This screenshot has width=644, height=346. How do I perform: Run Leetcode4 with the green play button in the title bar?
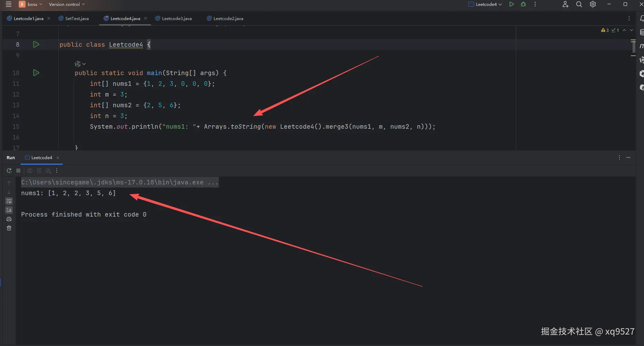tap(512, 4)
